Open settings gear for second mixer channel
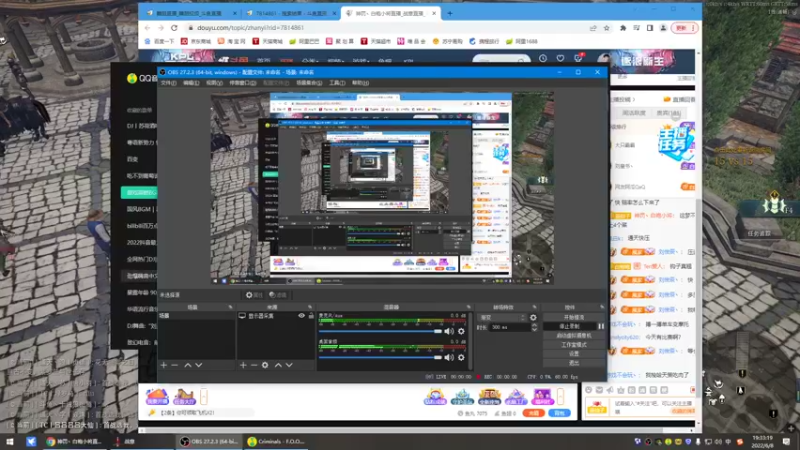Viewport: 800px width, 450px height. tap(461, 358)
